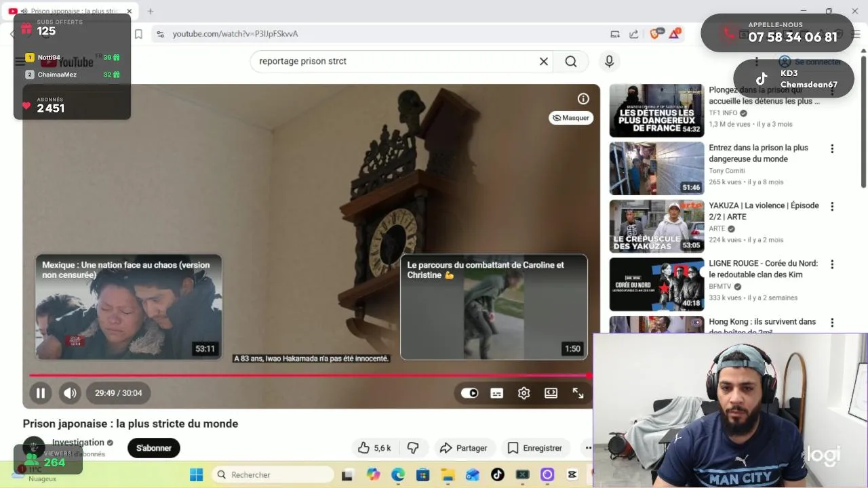Image resolution: width=868 pixels, height=488 pixels.
Task: Select the Prison japonaise YouTube tab
Action: pos(70,12)
